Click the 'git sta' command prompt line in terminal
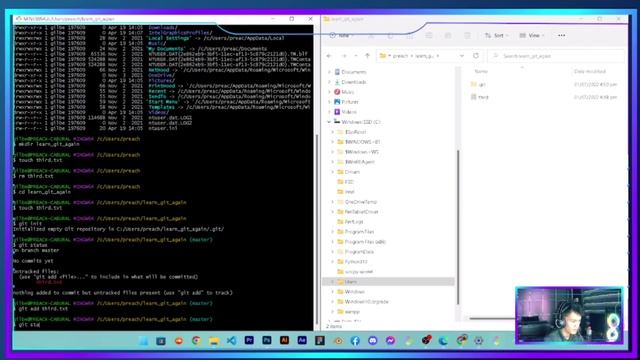640x360 pixels. click(x=27, y=325)
